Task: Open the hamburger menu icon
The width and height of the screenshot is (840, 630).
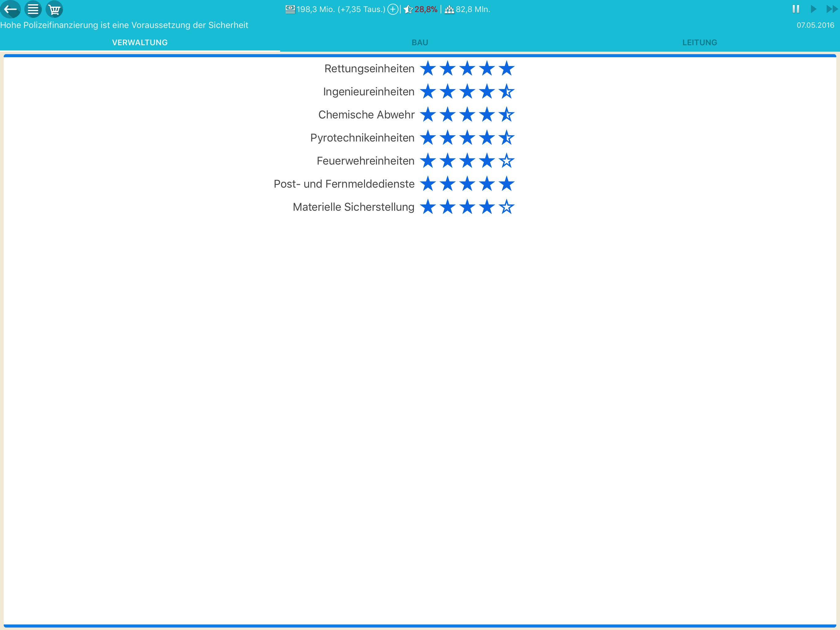Action: 33,9
